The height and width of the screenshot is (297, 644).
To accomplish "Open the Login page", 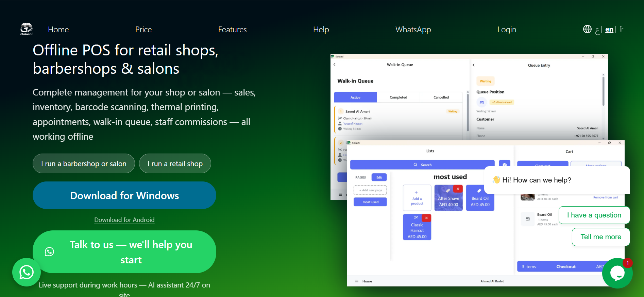I will pos(507,30).
